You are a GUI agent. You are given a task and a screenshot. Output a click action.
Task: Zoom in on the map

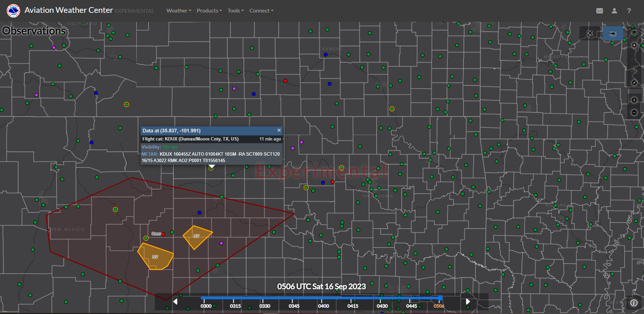(634, 100)
